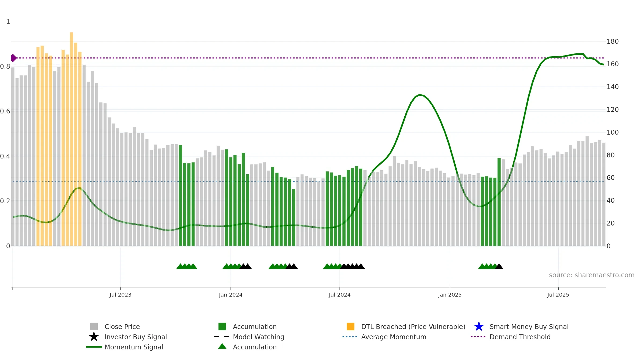Click the gray Close Price legend swatch

point(94,326)
